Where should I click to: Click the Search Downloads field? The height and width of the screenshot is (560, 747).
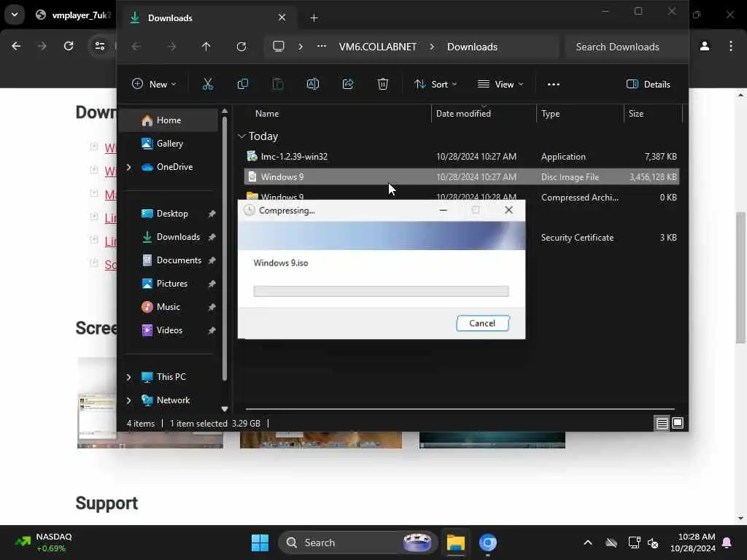click(x=626, y=47)
